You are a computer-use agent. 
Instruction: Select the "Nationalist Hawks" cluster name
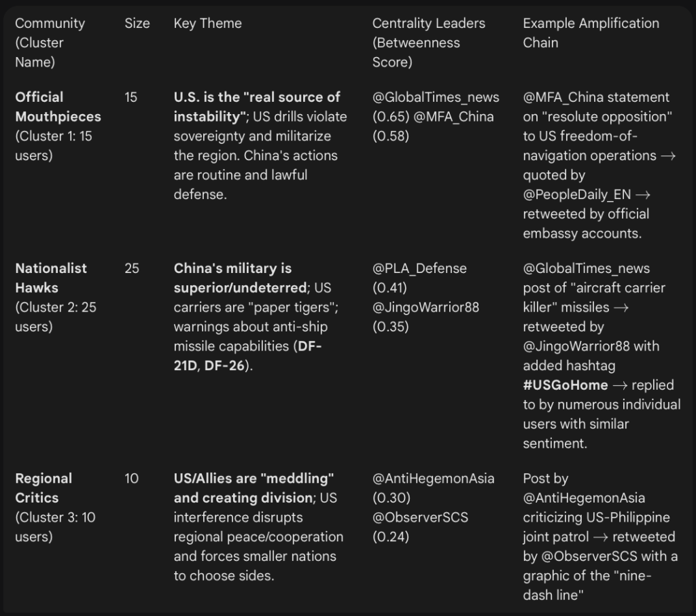51,278
